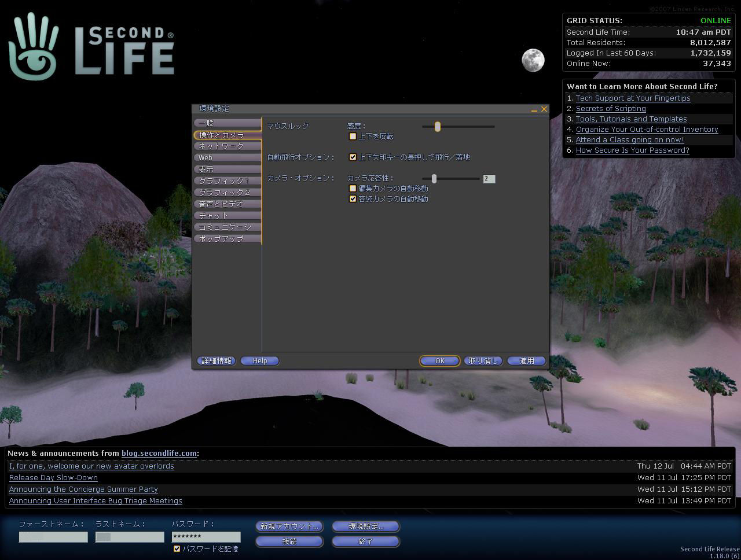This screenshot has height=560, width=741.
Task: Open the ネットワーク tab
Action: 228,146
